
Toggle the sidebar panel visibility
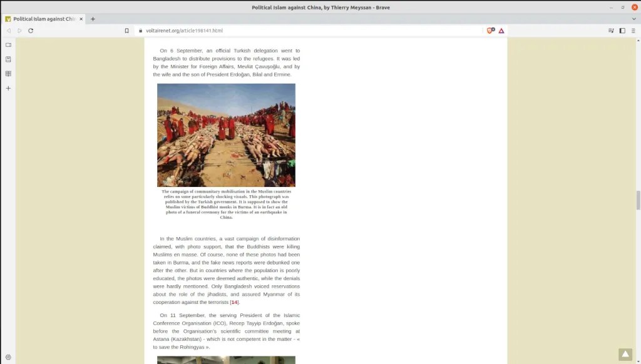[x=622, y=30]
